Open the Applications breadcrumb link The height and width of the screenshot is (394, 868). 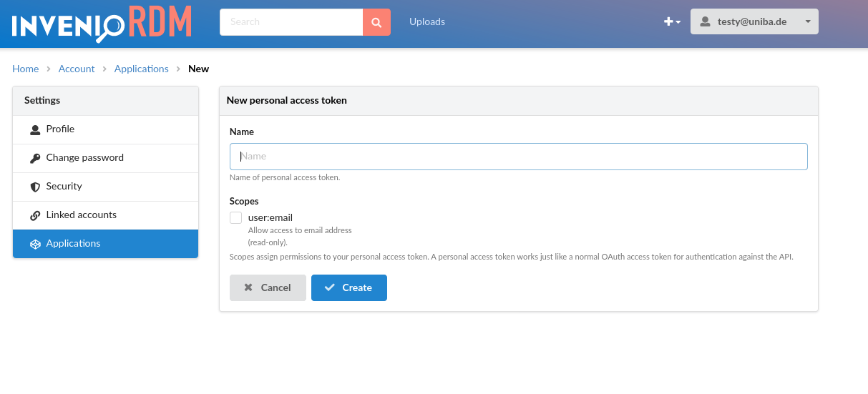[x=142, y=69]
